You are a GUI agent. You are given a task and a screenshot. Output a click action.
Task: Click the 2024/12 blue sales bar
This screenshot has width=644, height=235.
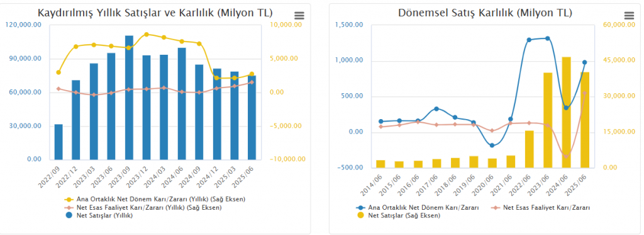(217, 115)
